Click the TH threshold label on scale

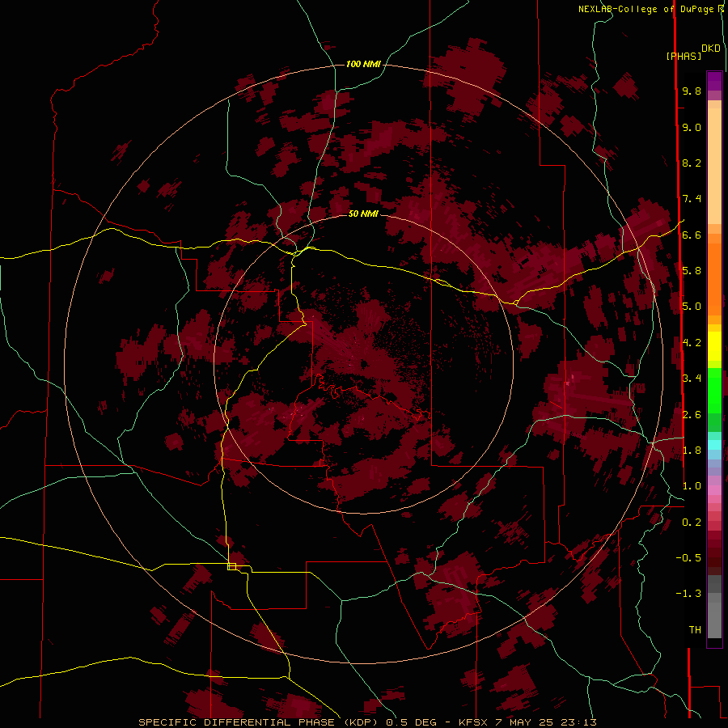click(695, 630)
